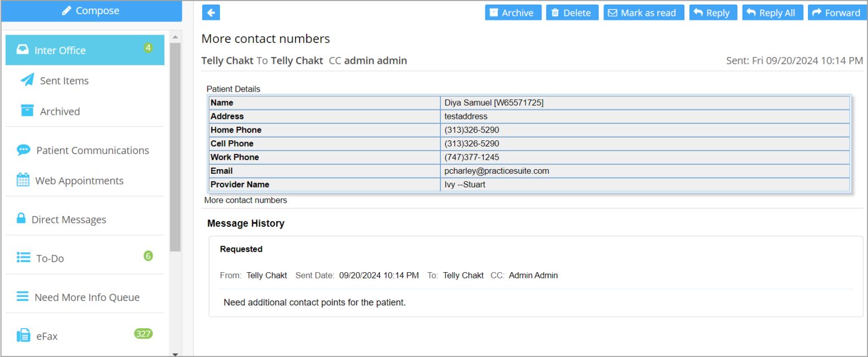Image resolution: width=868 pixels, height=357 pixels.
Task: Click the patient email pcharley@practicesuite.com
Action: click(x=496, y=171)
